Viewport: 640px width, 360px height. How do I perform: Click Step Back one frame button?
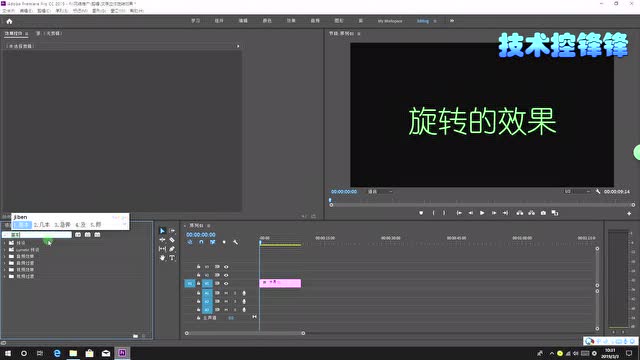[471, 213]
